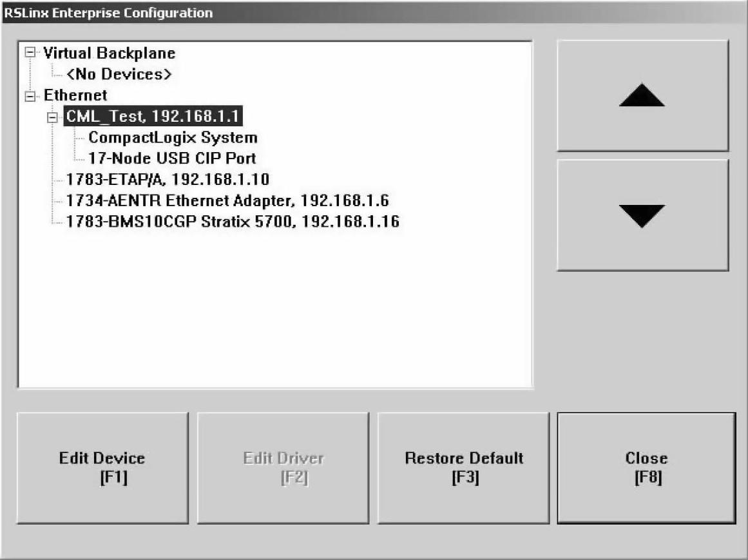Move selection down with down arrow button

click(642, 215)
